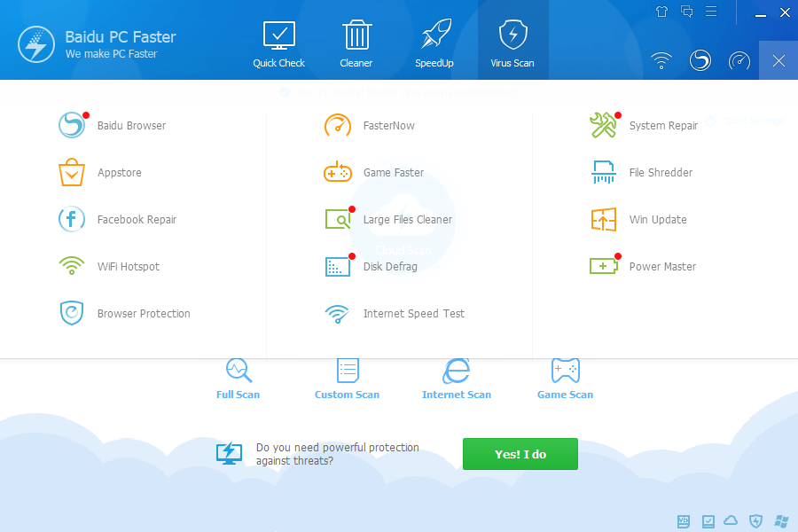
Task: Click the Power Master label
Action: [662, 266]
